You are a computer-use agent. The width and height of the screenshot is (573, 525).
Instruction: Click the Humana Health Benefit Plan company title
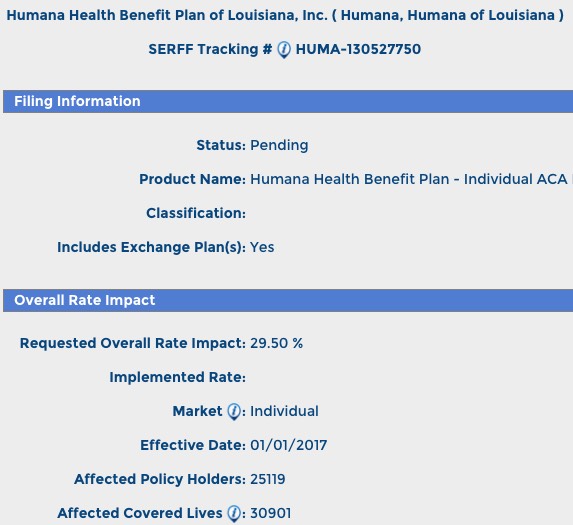click(x=285, y=15)
